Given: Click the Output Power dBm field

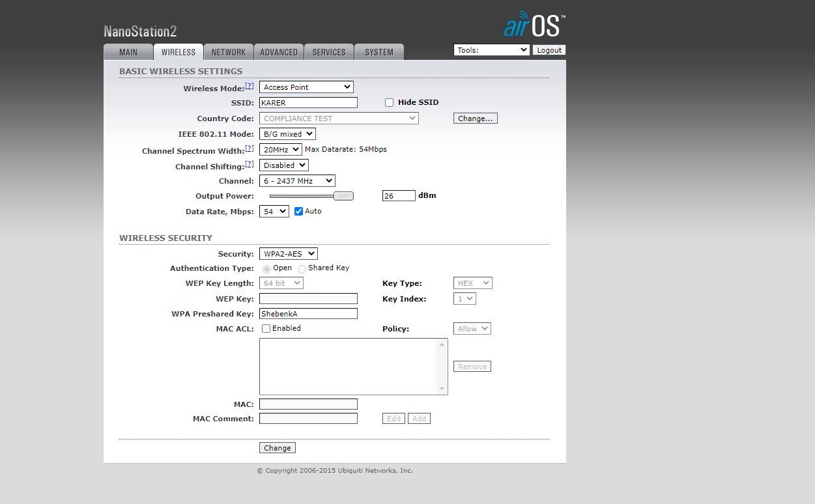Looking at the screenshot, I should (399, 196).
